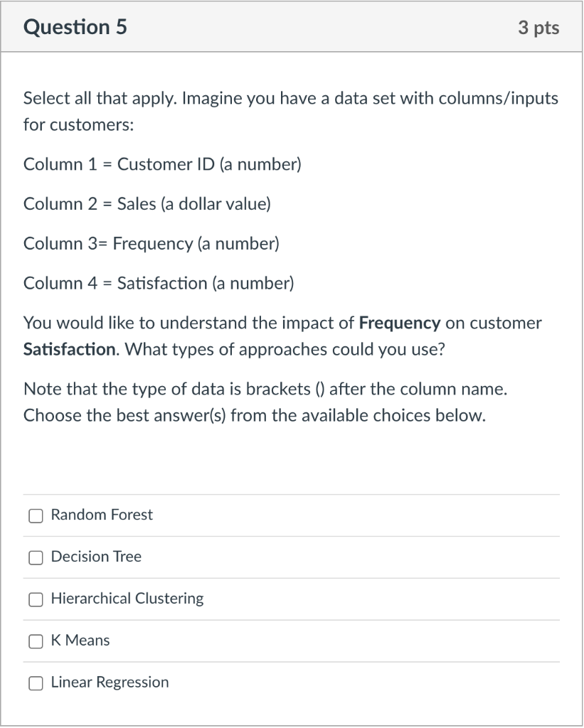Click the Column 1 Customer ID line

[x=162, y=164]
